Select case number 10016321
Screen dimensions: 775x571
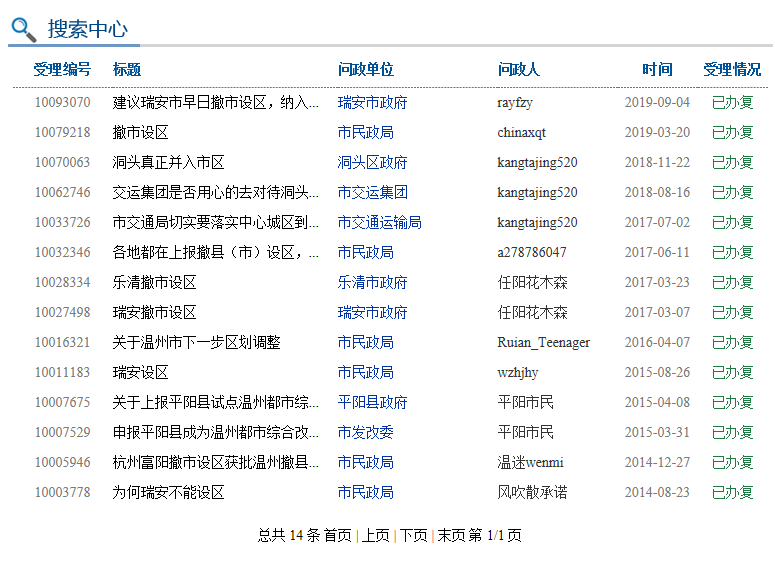click(x=63, y=343)
